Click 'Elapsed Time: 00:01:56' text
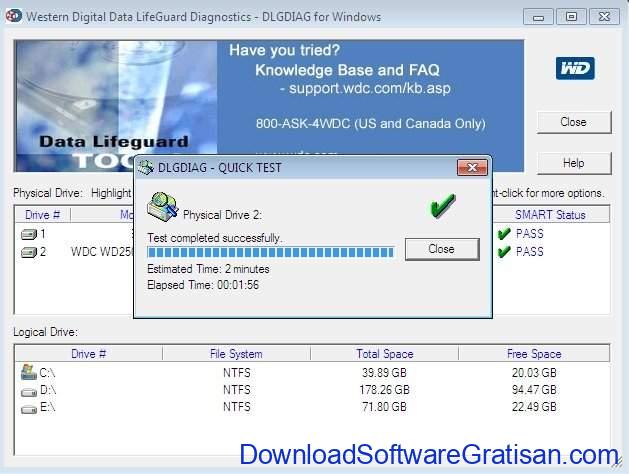The image size is (629, 474). click(x=203, y=285)
